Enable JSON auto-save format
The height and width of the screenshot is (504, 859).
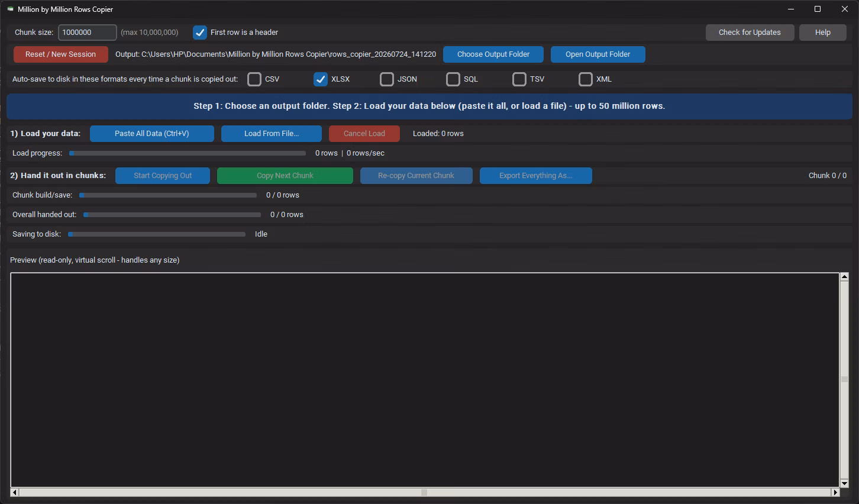click(x=387, y=79)
